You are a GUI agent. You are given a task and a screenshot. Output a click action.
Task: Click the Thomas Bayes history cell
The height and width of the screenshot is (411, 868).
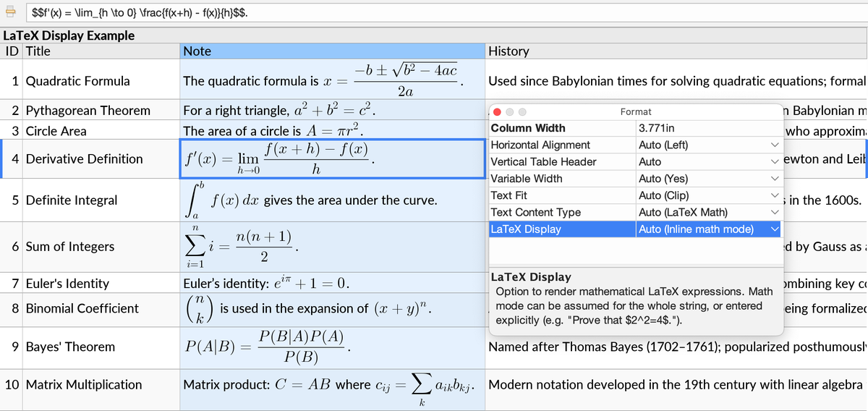tap(677, 347)
